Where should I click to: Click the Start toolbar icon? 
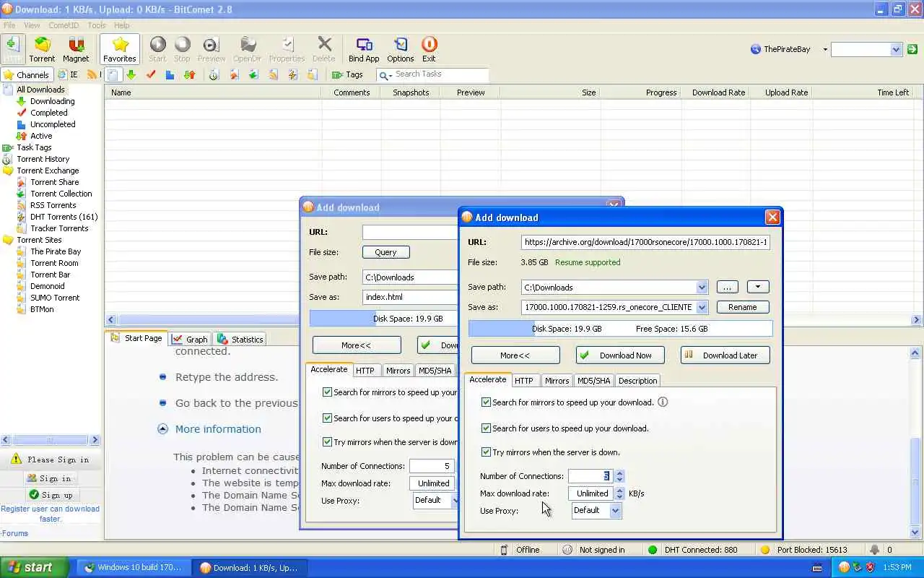(157, 49)
